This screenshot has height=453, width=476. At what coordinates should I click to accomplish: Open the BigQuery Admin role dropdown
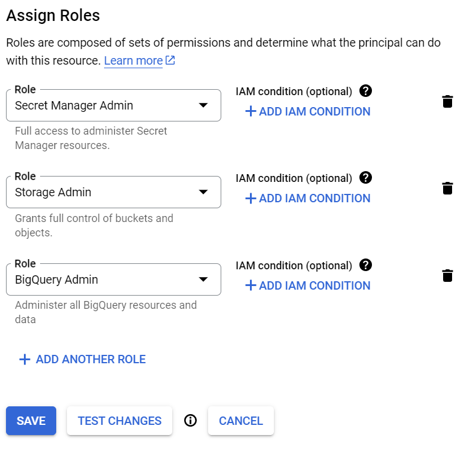point(114,279)
